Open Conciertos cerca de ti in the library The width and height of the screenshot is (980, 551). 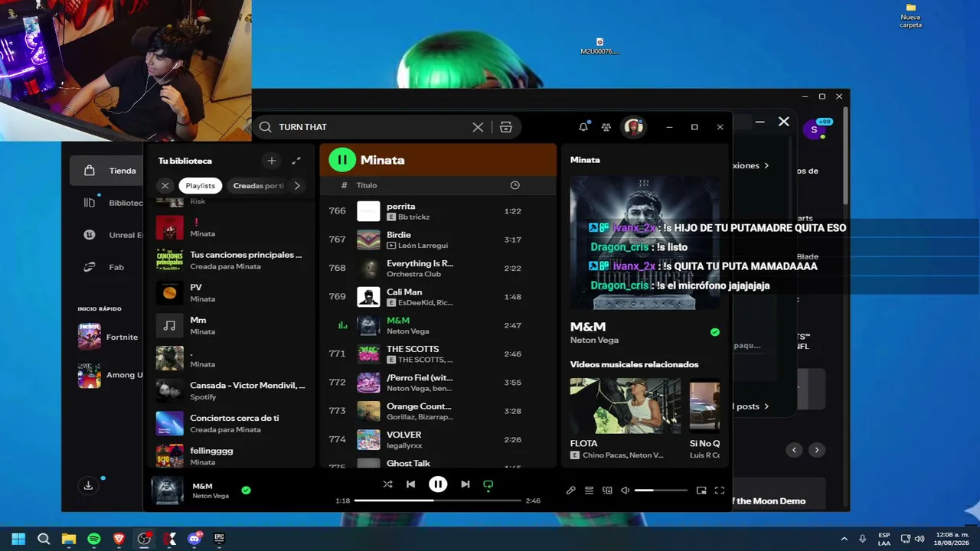tap(232, 423)
